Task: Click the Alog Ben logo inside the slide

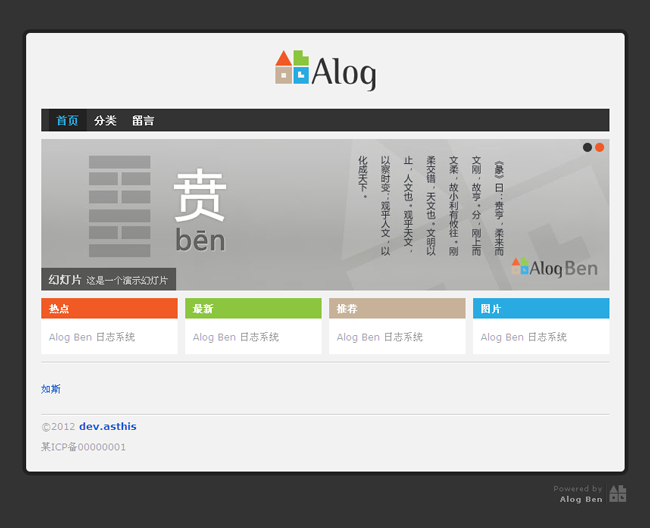Action: tap(554, 267)
